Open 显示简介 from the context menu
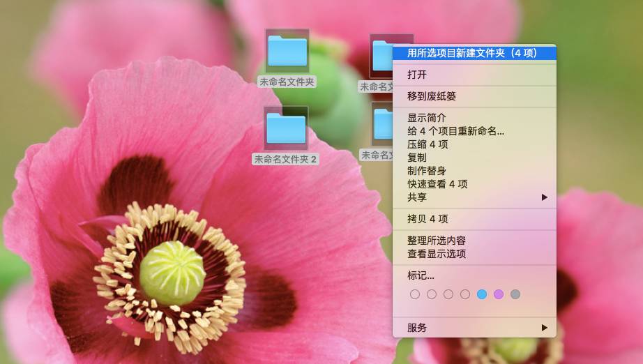This screenshot has height=364, width=643. click(x=474, y=118)
